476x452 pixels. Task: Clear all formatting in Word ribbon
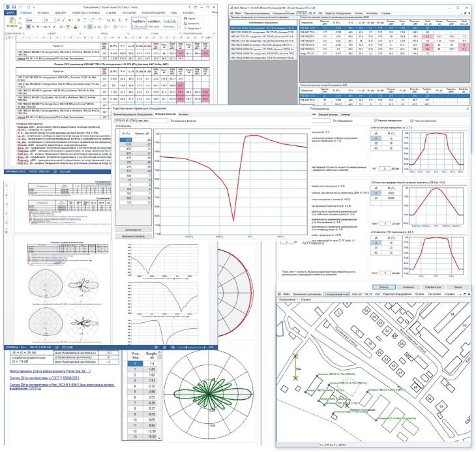coord(79,20)
